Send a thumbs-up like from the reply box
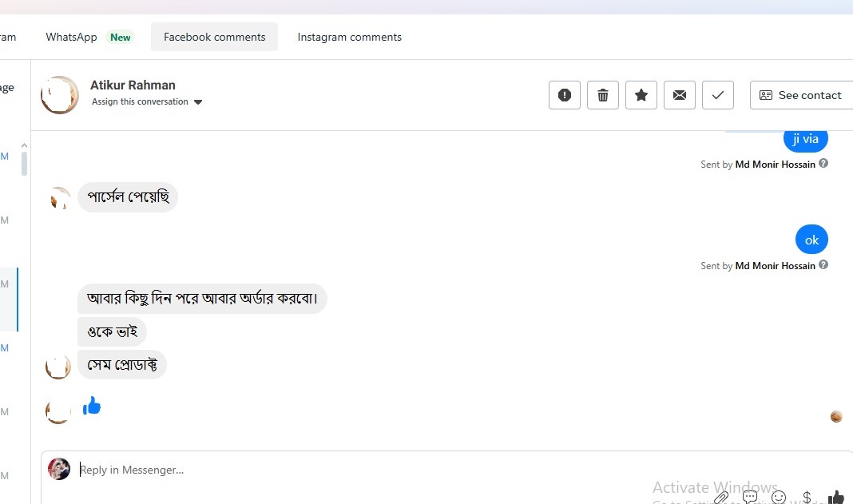853x504 pixels. coord(836,498)
